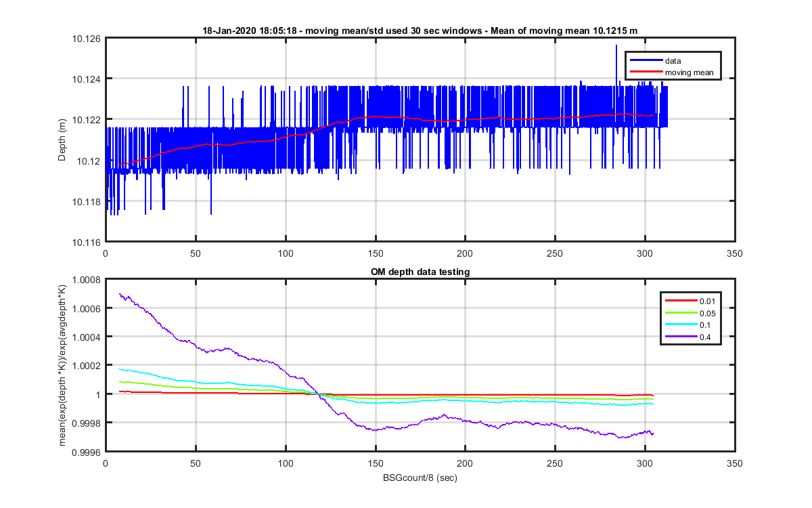The image size is (812, 508).
Task: Select the '1.0002' tick label in lower plot
Action: (87, 366)
